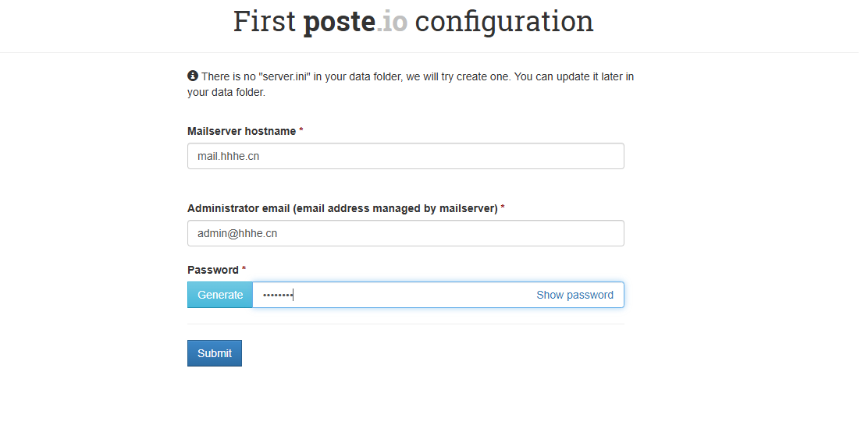Submit the poste.io configuration form

215,353
